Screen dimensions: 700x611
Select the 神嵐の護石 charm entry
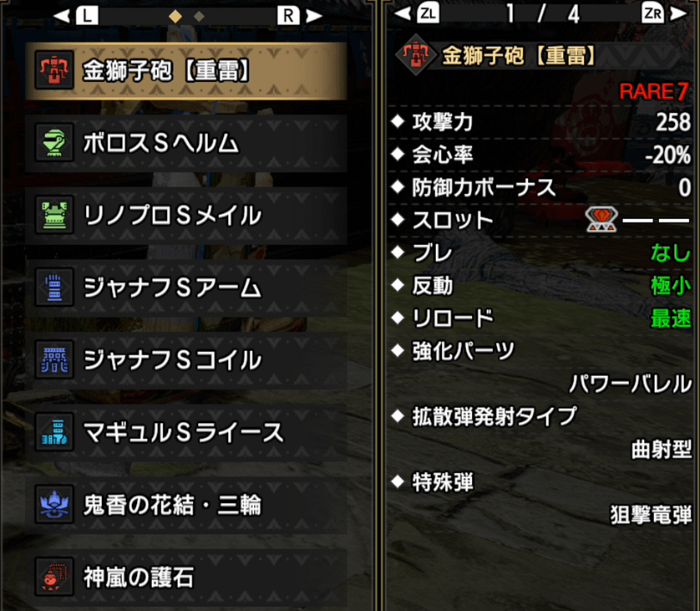click(x=186, y=577)
